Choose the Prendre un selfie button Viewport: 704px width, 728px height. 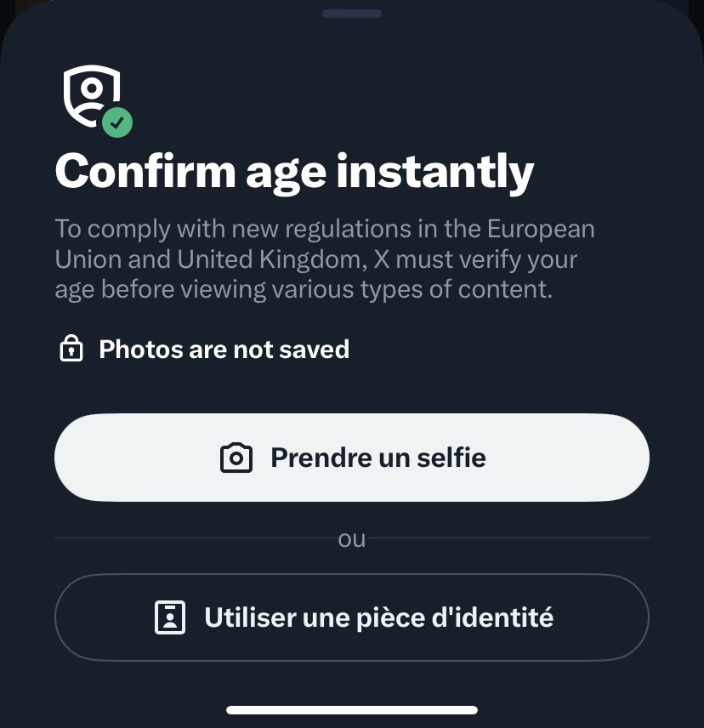(x=351, y=458)
